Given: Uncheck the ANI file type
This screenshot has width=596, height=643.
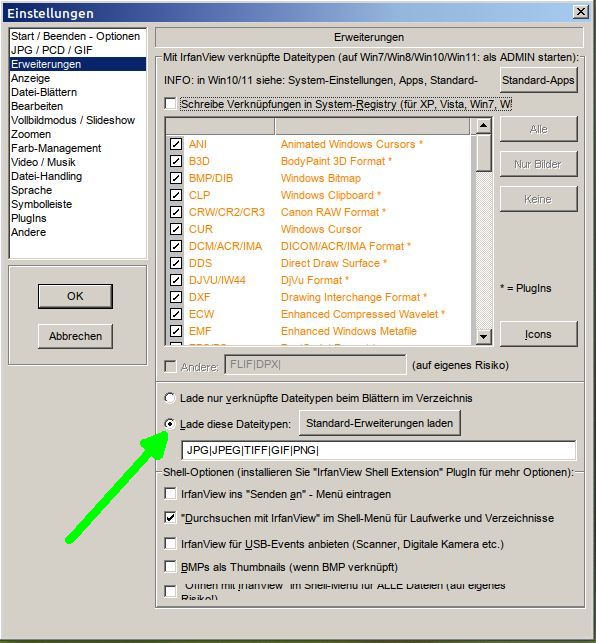Looking at the screenshot, I should pyautogui.click(x=176, y=144).
